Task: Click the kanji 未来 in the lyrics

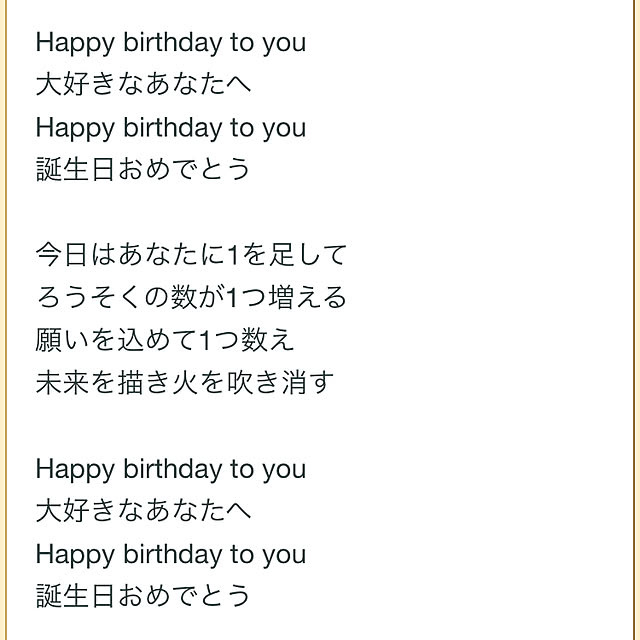Action: click(62, 382)
